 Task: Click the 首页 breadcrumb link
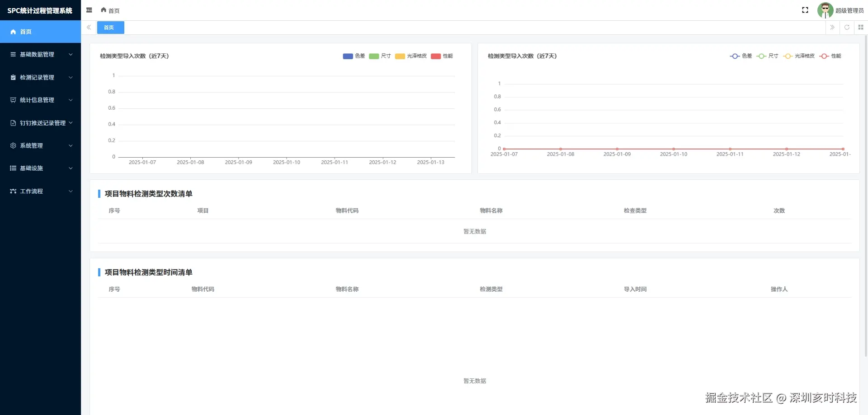pyautogui.click(x=114, y=10)
